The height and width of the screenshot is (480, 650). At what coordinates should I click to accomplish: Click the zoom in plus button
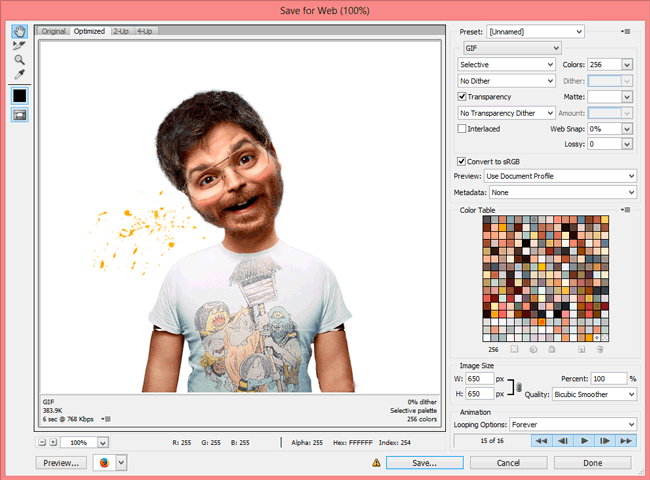pos(53,442)
